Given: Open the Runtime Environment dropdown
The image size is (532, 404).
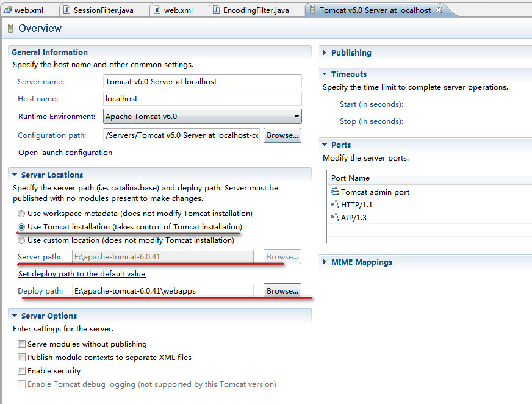Looking at the screenshot, I should click(202, 117).
